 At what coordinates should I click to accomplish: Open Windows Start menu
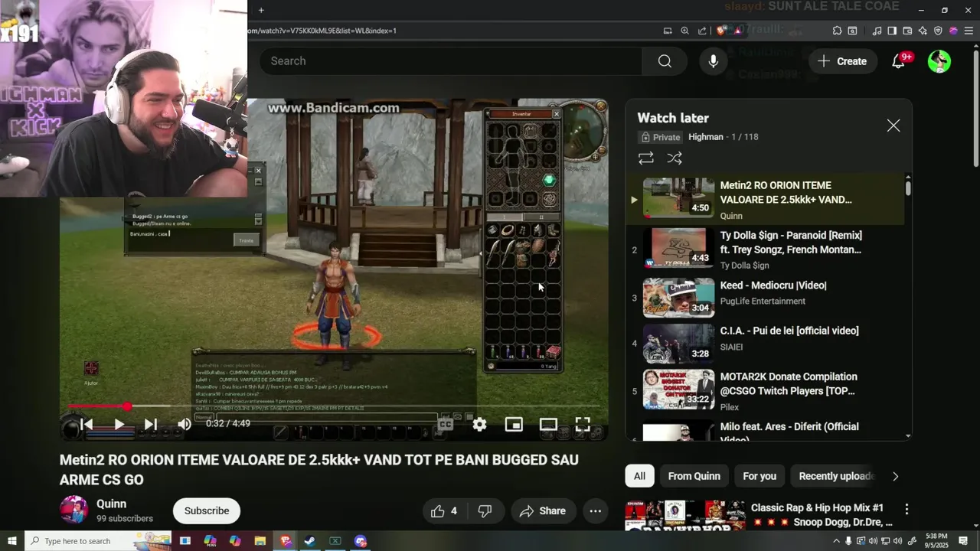[11, 541]
